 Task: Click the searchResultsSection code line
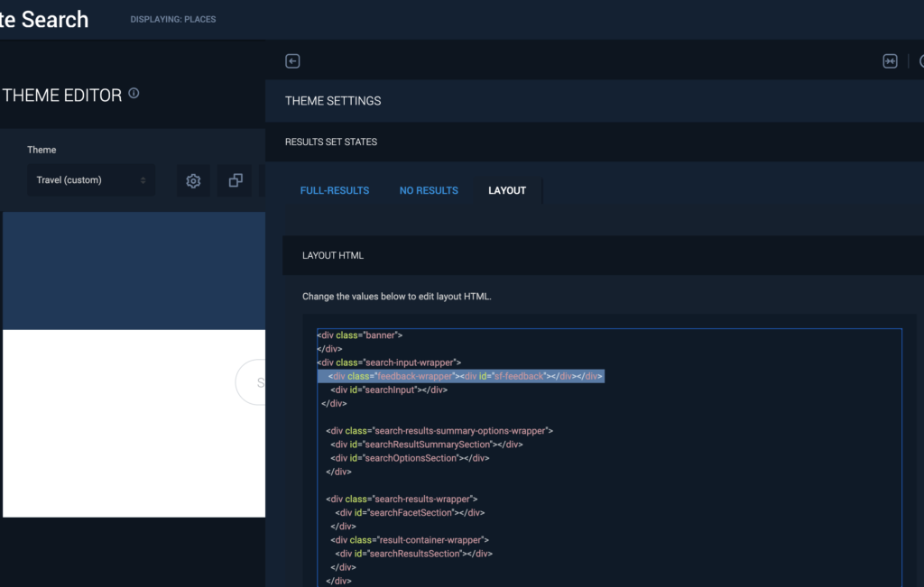(x=413, y=554)
